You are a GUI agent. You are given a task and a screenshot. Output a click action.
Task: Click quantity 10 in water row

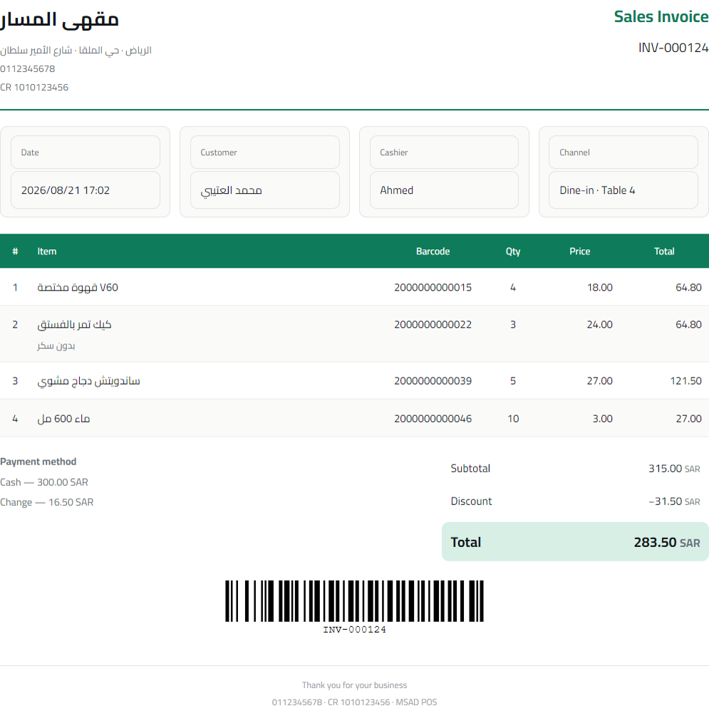point(513,419)
